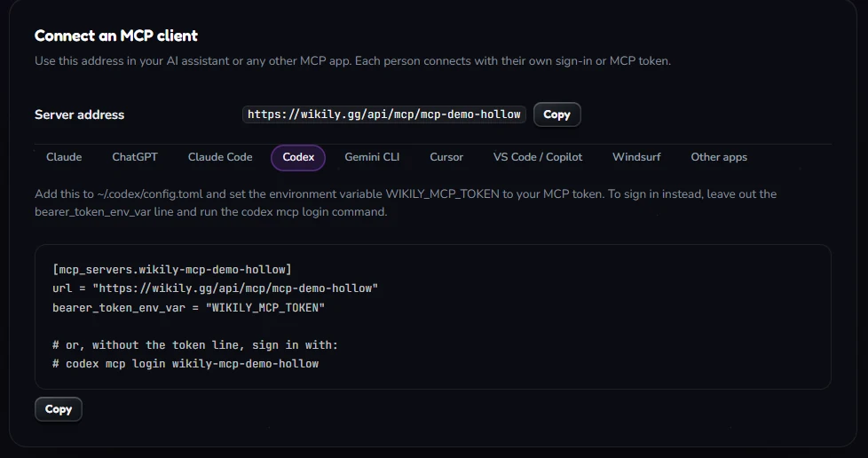Copy the Codex config snippet
868x458 pixels.
(x=58, y=409)
